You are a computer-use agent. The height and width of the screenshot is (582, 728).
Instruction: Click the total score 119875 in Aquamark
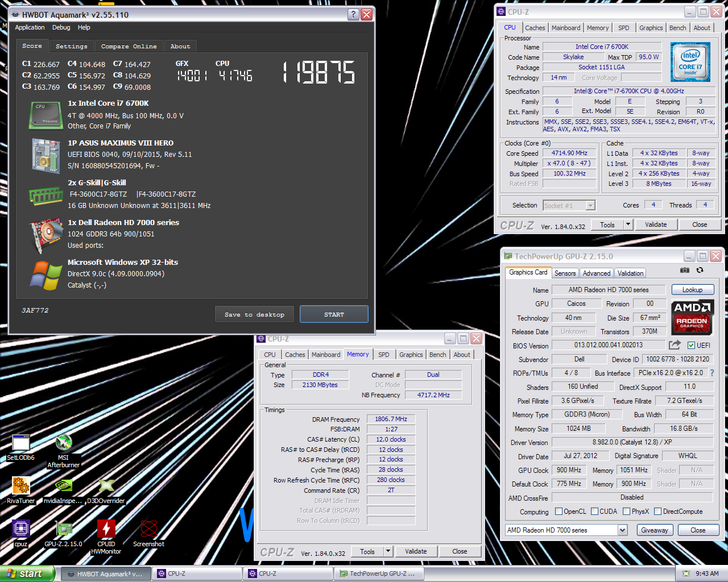tap(319, 73)
